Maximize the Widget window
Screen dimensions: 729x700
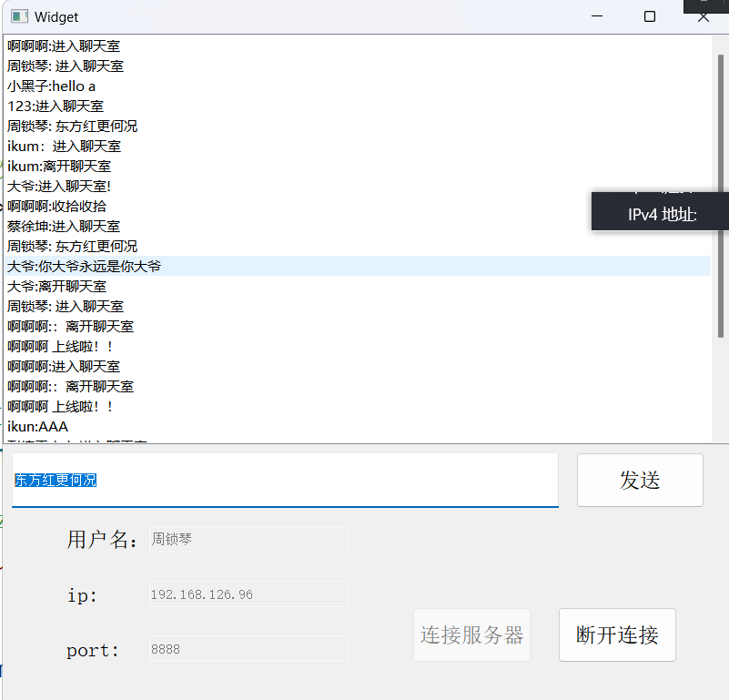(x=650, y=17)
